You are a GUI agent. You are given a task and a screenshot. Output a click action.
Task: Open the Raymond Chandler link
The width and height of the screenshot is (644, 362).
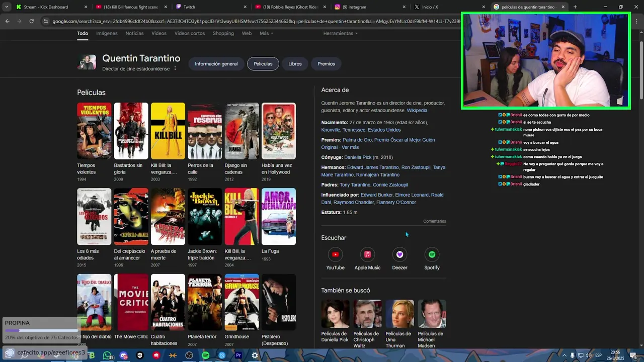(354, 202)
